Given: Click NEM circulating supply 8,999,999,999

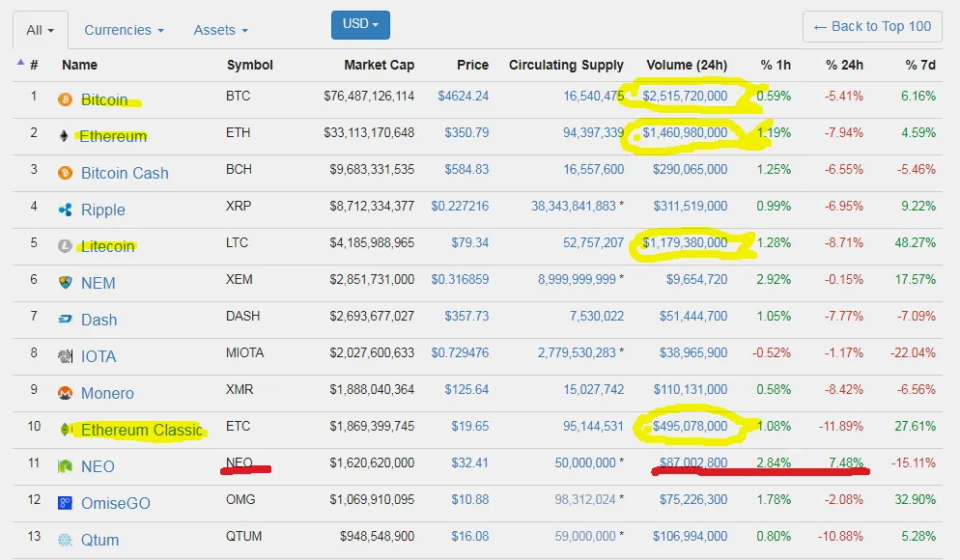Looking at the screenshot, I should 577,280.
